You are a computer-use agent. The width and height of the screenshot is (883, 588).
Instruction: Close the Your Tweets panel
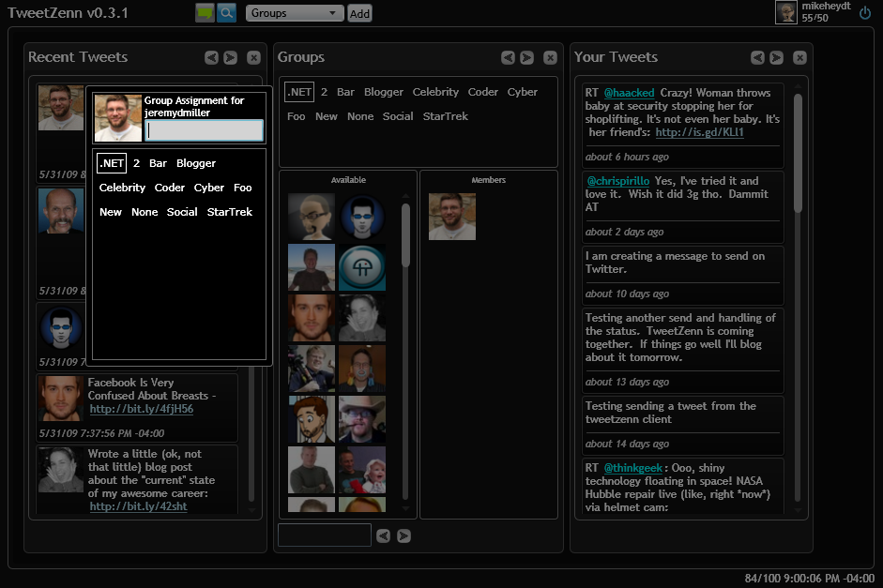(x=799, y=57)
